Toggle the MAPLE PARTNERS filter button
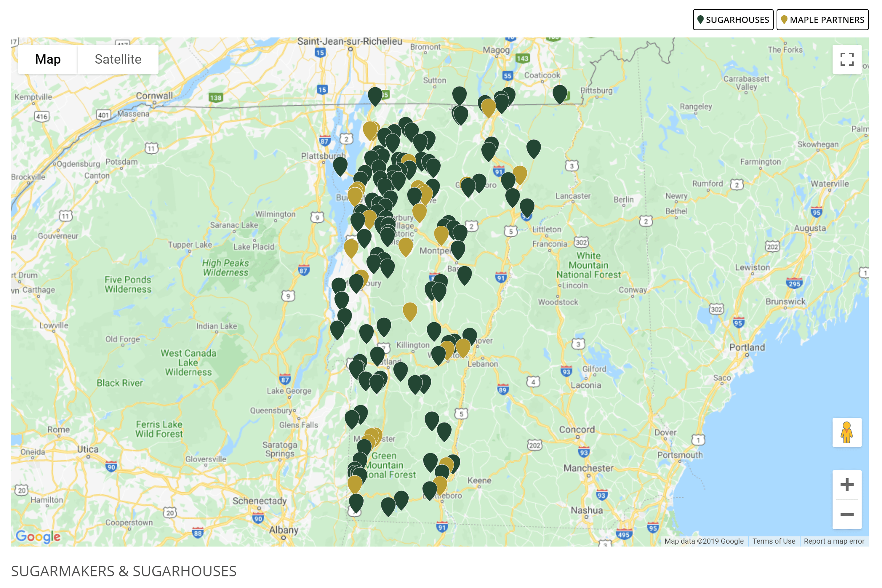Image resolution: width=882 pixels, height=588 pixels. point(822,20)
